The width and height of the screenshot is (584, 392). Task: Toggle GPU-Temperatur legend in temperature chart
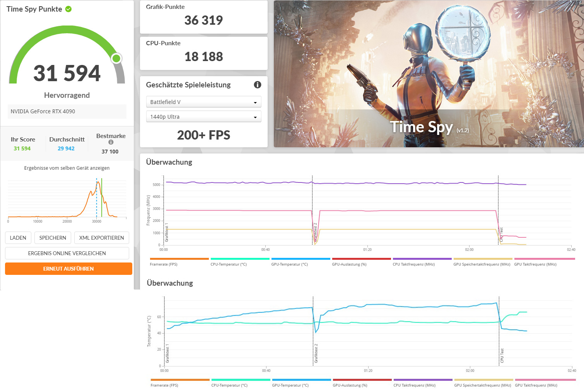coord(301,383)
